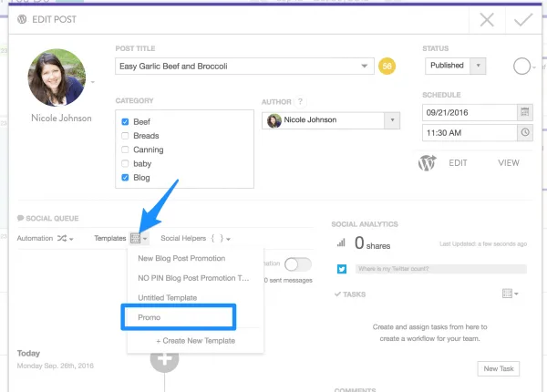Viewport: 547px width, 392px height.
Task: Click the Social Helpers curly braces icon
Action: pyautogui.click(x=217, y=238)
